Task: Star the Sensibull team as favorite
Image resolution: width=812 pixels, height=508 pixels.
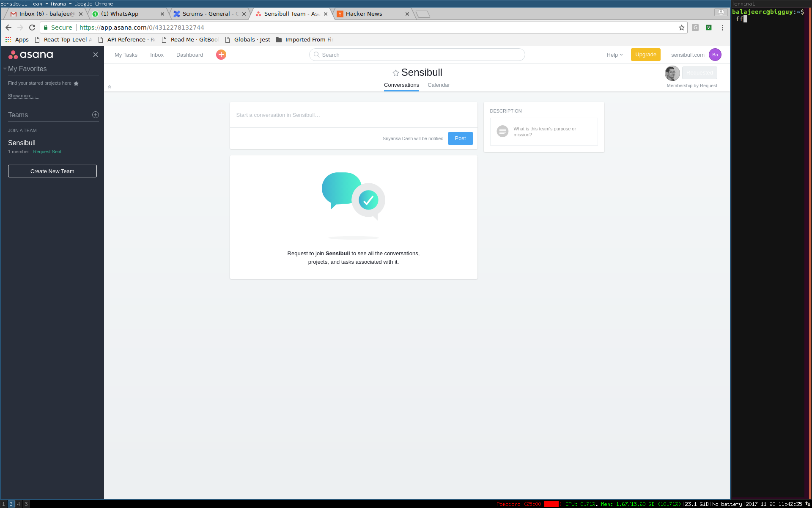Action: 395,73
